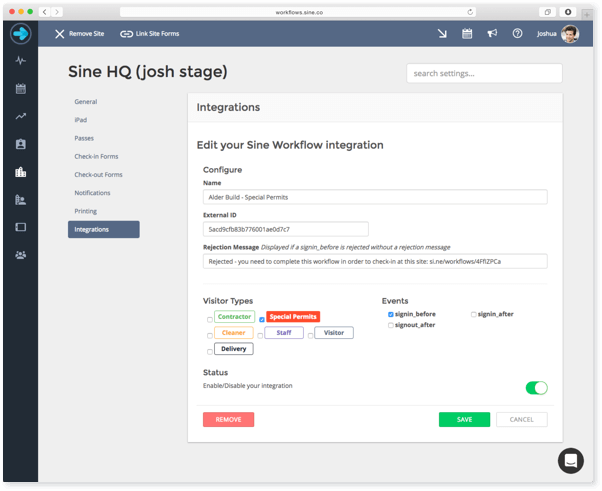The height and width of the screenshot is (491, 602).
Task: Tick the Cleaner visitor type checkbox
Action: (210, 336)
